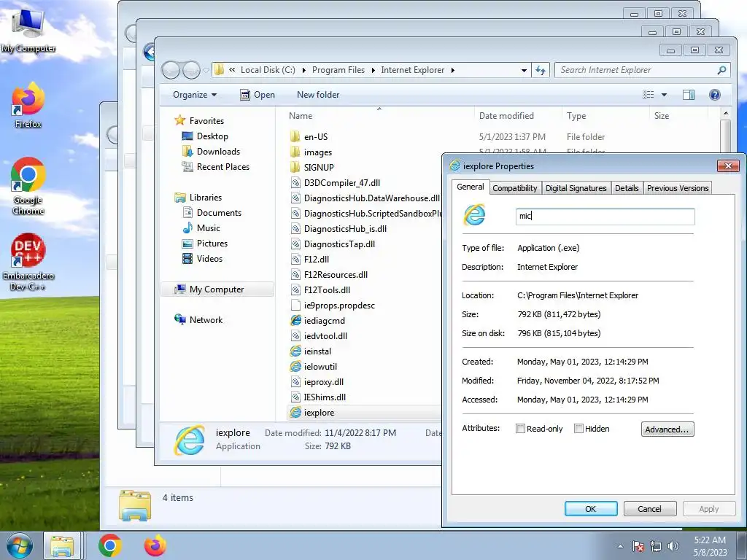The image size is (747, 560).
Task: Select the D3DCompiler_47.dll file
Action: coord(341,182)
